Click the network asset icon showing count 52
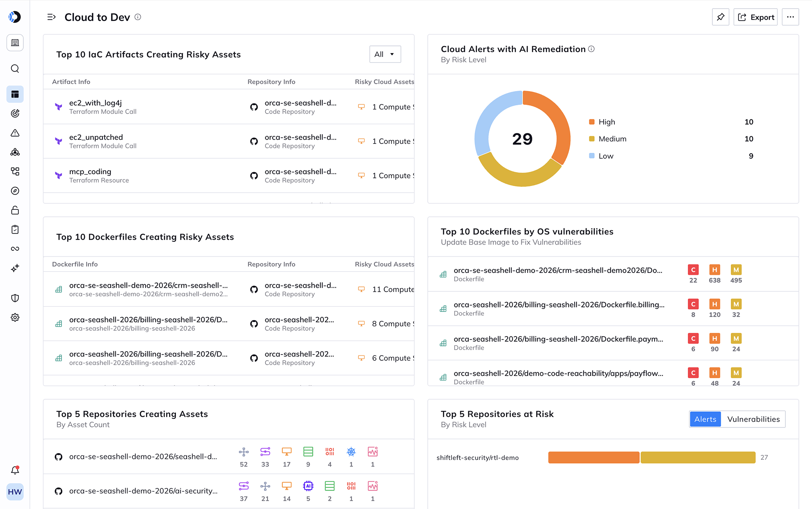 [x=244, y=452]
